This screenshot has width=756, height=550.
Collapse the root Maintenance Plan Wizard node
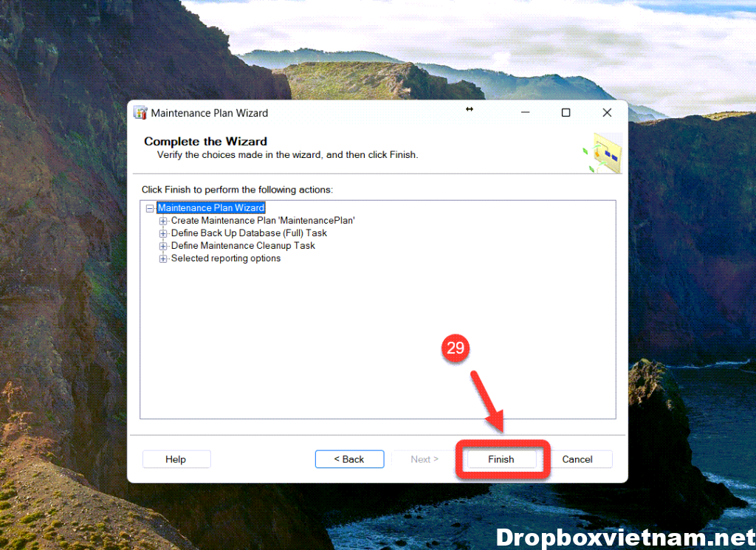click(x=151, y=208)
